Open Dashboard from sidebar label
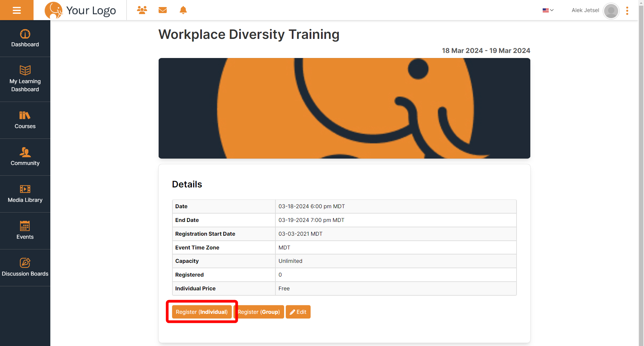 (25, 44)
